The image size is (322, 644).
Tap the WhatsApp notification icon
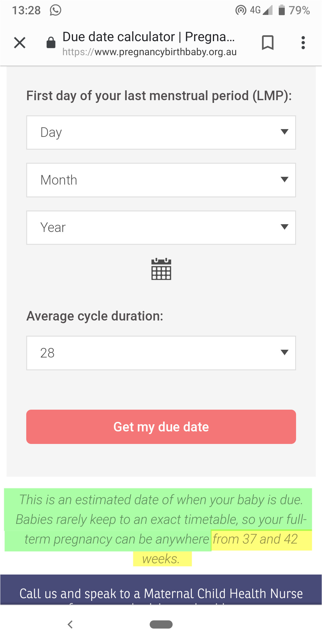click(55, 10)
